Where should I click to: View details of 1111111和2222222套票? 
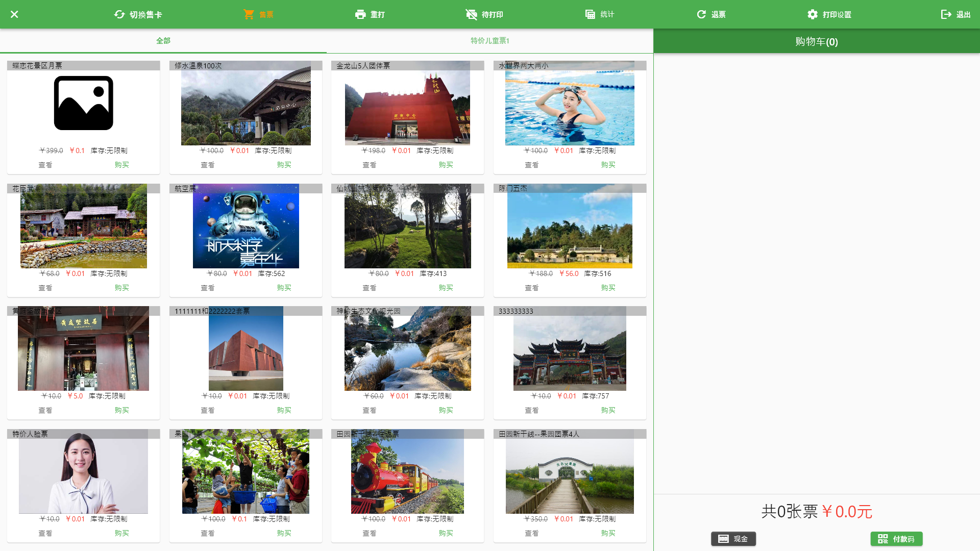tap(208, 410)
